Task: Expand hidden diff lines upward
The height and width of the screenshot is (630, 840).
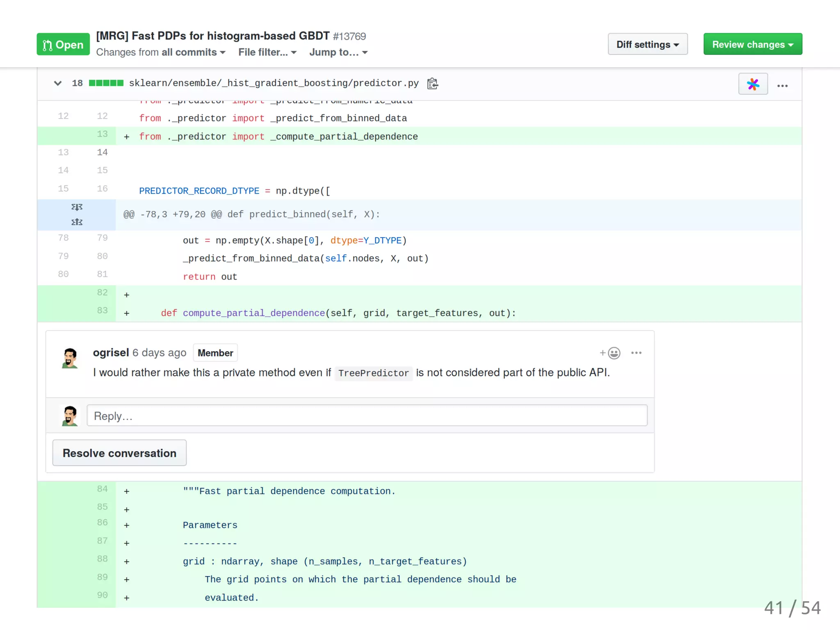Action: [x=77, y=222]
